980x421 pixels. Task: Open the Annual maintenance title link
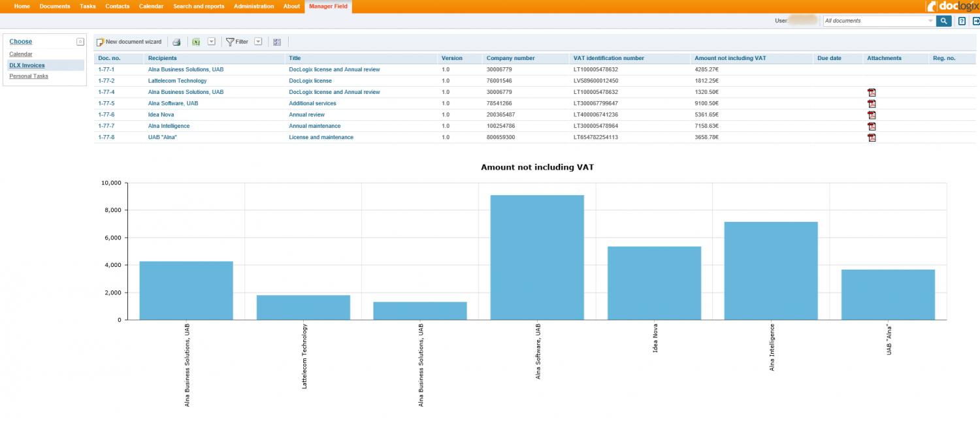click(315, 126)
